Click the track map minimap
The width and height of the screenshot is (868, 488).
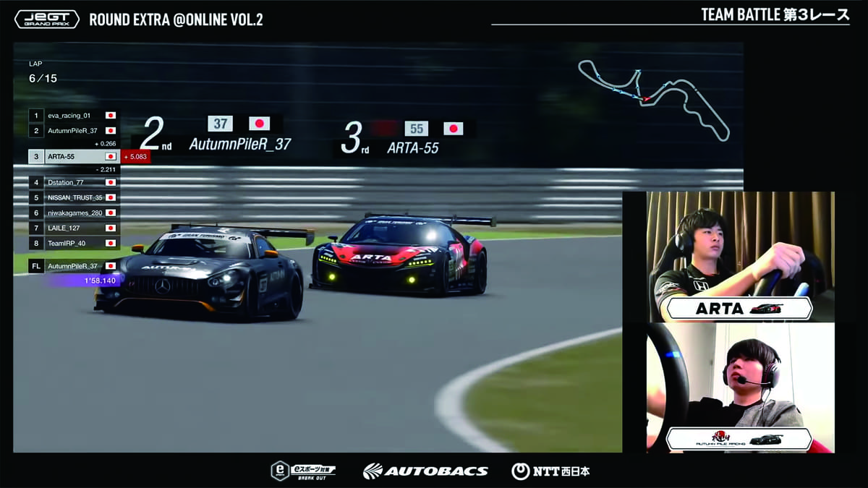coord(652,98)
